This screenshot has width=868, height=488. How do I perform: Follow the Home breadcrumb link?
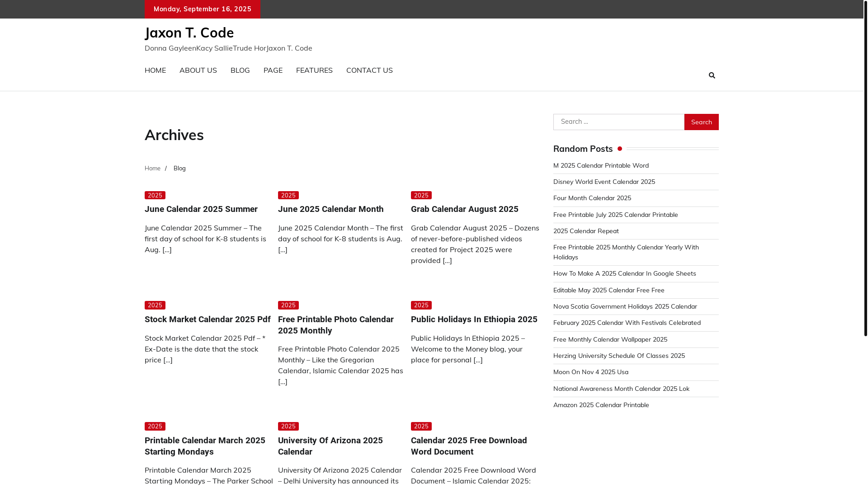(x=152, y=168)
